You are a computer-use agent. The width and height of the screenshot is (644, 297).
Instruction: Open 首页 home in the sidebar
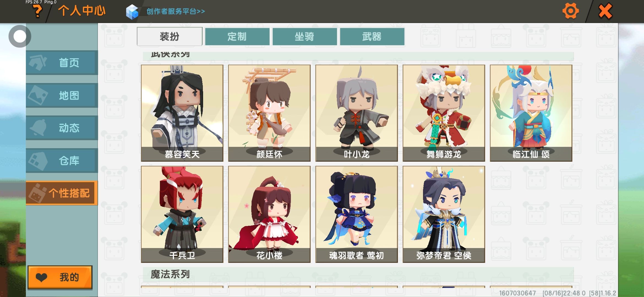point(62,63)
